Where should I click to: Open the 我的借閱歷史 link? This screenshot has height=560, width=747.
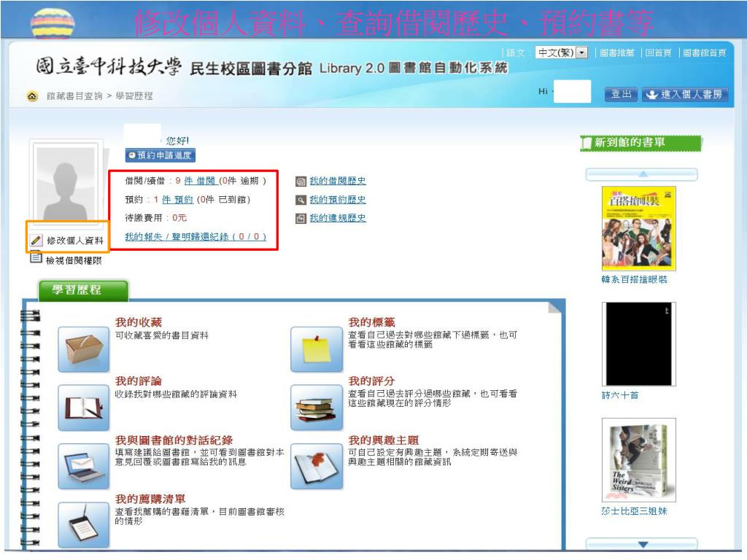coord(338,181)
